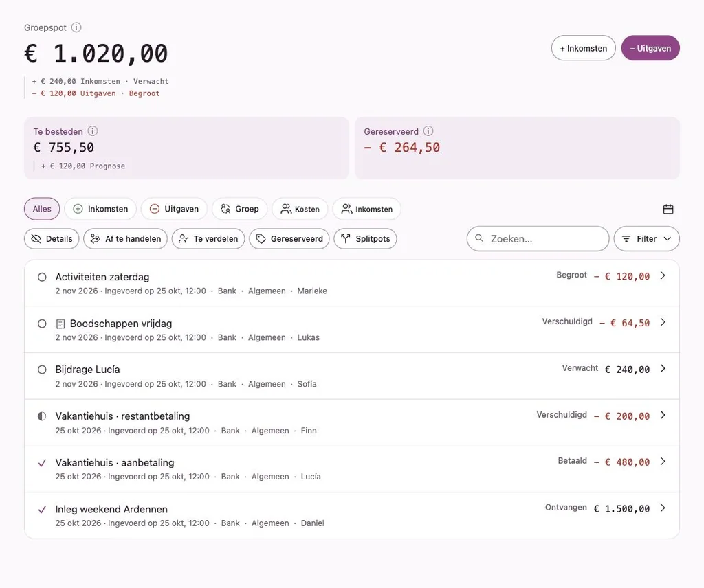This screenshot has height=588, width=704.
Task: Toggle the status circle of Boodschappen vrijdag
Action: pyautogui.click(x=42, y=324)
